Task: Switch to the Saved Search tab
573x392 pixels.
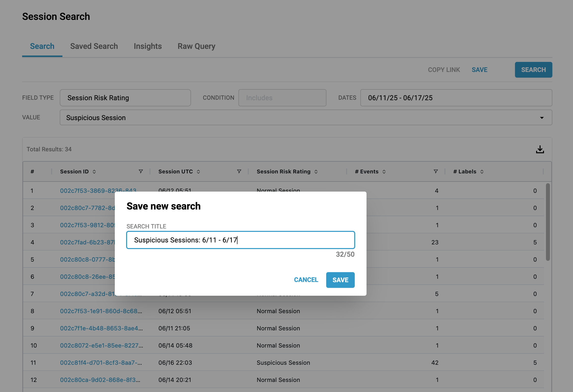Action: click(x=94, y=46)
